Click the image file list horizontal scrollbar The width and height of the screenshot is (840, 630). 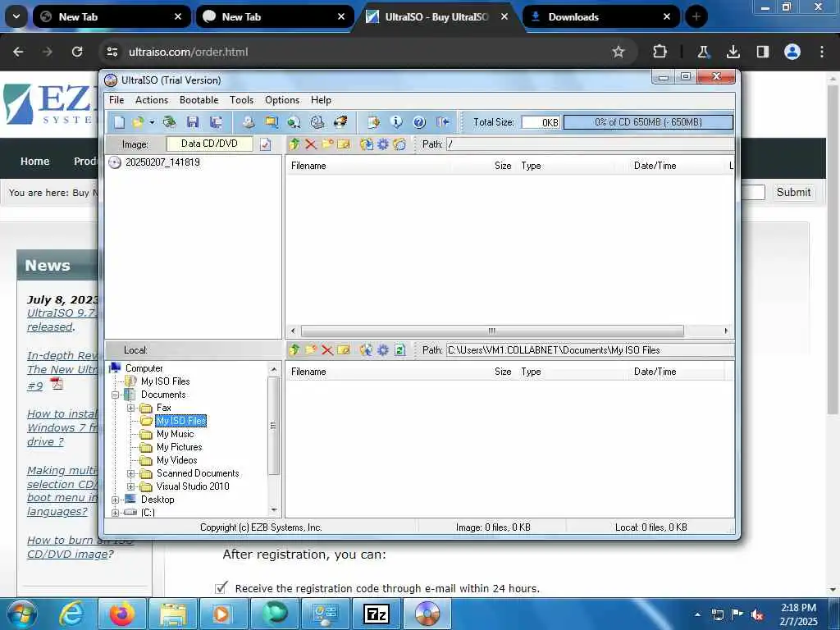(x=492, y=331)
